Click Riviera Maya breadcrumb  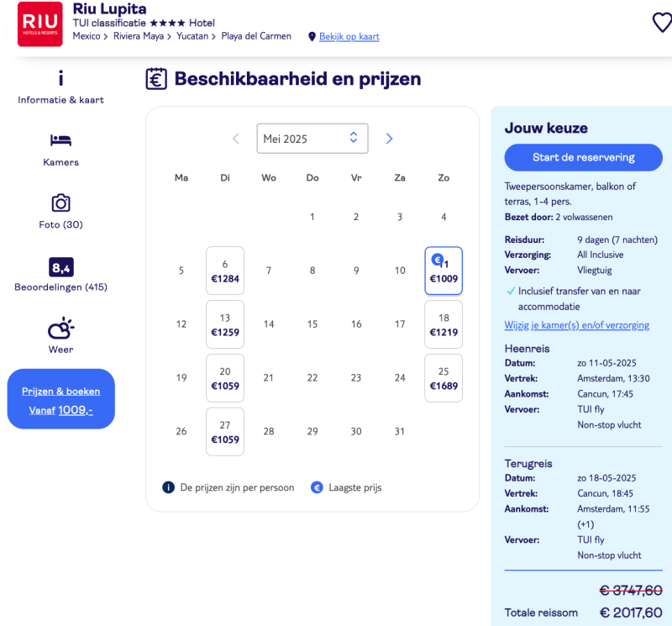tap(139, 36)
